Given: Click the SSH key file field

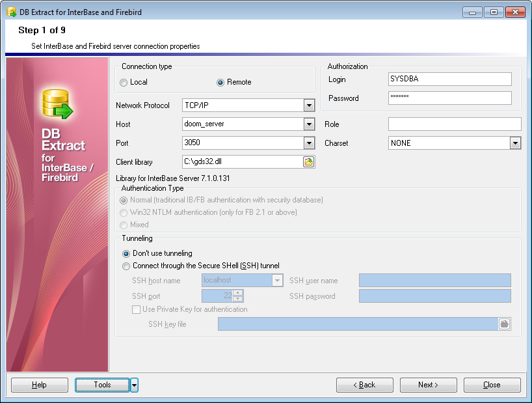Looking at the screenshot, I should (358, 324).
